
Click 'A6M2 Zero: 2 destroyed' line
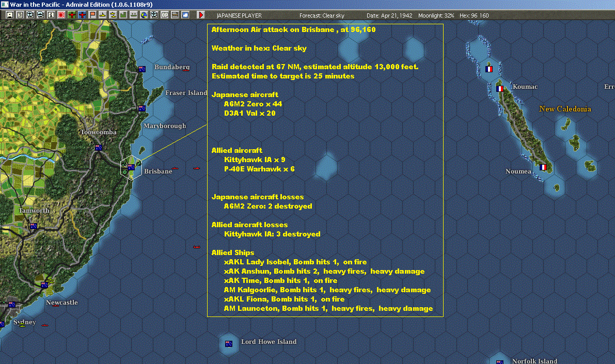click(x=268, y=207)
